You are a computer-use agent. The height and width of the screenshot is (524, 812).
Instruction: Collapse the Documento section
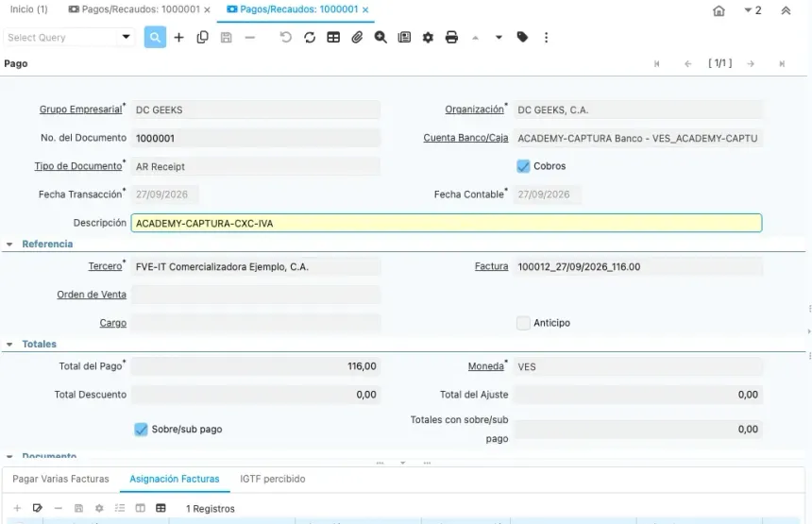[x=9, y=456]
